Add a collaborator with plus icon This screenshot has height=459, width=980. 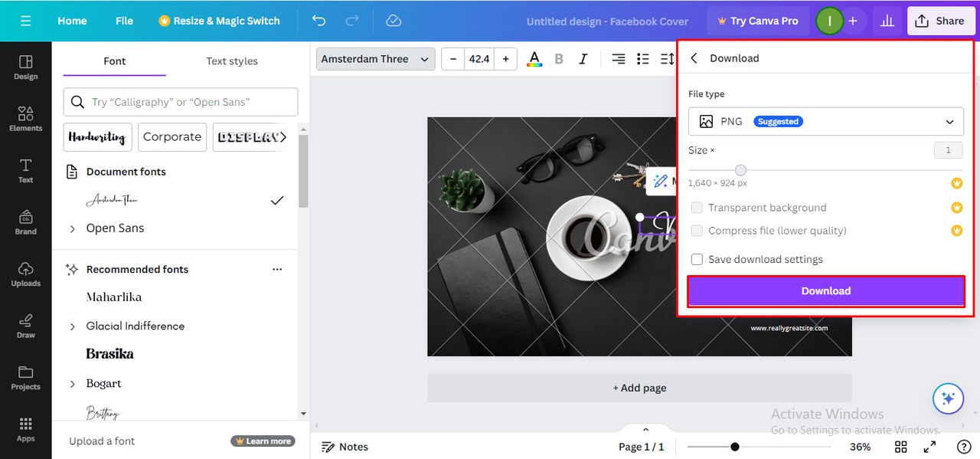coord(853,21)
